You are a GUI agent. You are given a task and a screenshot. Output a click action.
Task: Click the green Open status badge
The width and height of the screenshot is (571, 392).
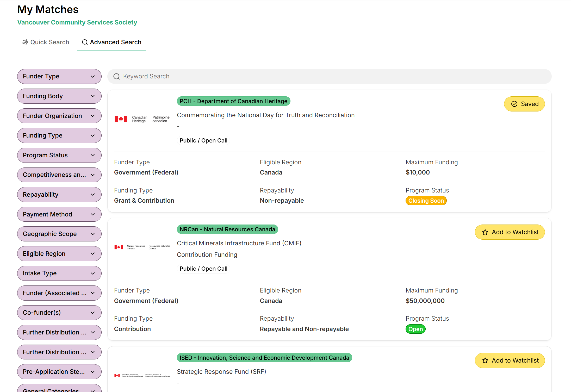[x=415, y=329]
